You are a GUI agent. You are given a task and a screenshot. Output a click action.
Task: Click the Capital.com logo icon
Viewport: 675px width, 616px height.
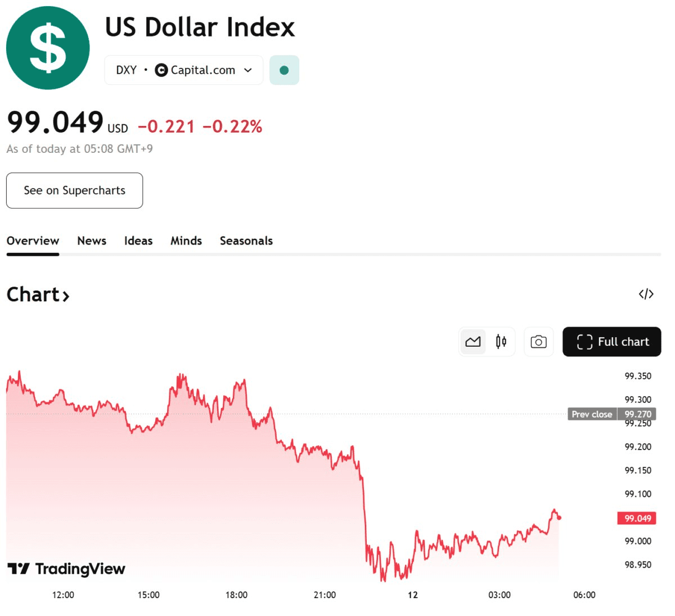[161, 70]
